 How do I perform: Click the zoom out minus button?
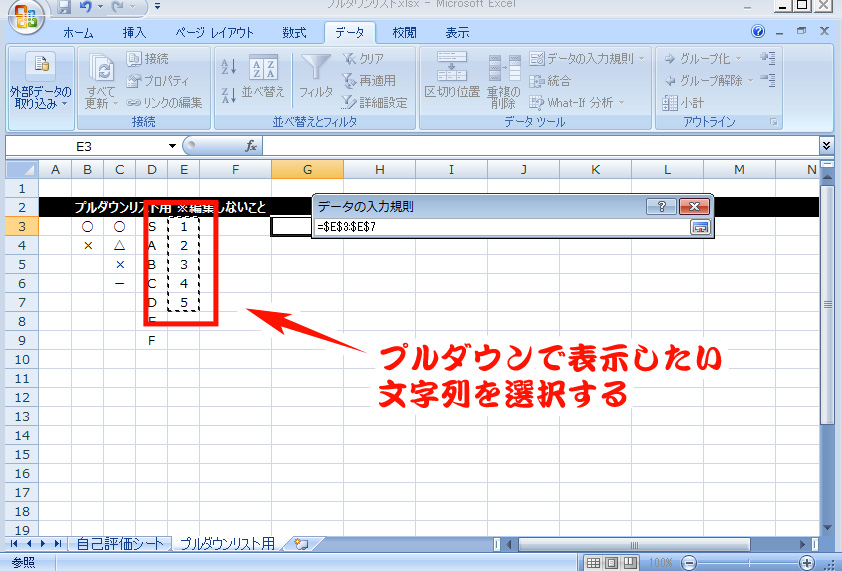click(x=689, y=562)
